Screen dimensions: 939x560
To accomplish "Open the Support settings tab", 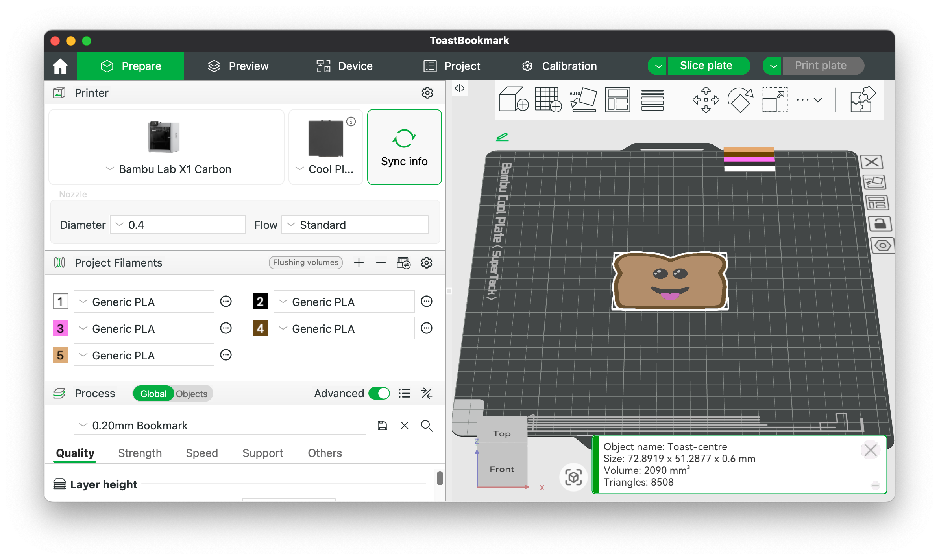I will pos(262,453).
